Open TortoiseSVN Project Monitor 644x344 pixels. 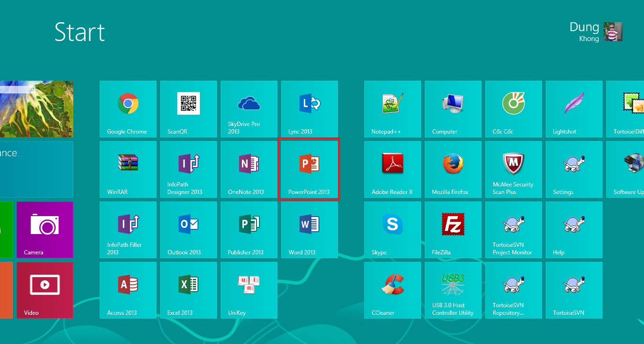point(514,230)
